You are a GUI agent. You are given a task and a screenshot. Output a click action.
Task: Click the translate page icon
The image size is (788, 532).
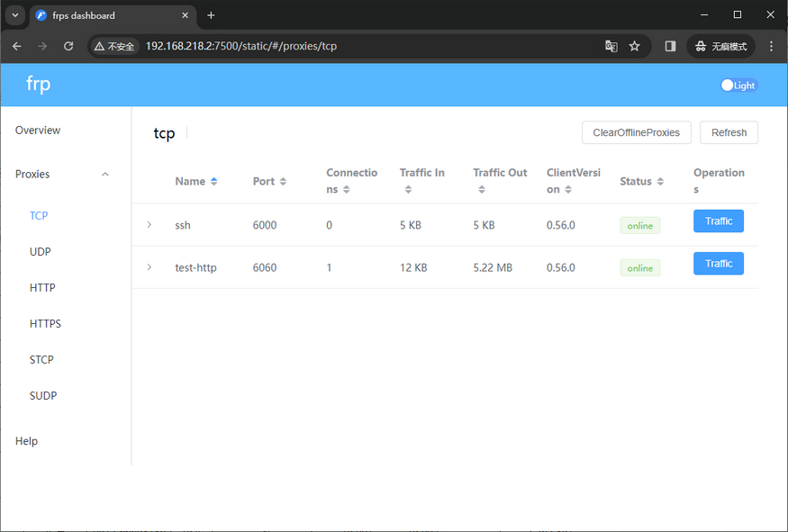pyautogui.click(x=611, y=46)
